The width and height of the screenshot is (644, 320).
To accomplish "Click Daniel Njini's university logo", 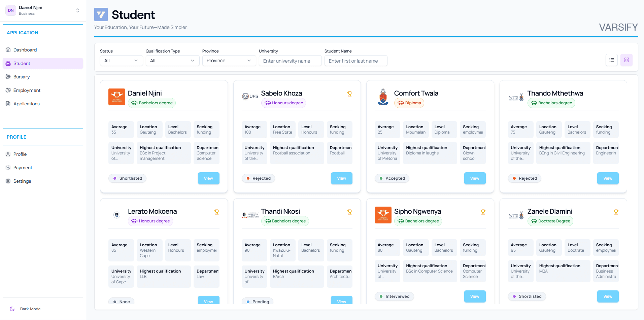I will coord(117,97).
